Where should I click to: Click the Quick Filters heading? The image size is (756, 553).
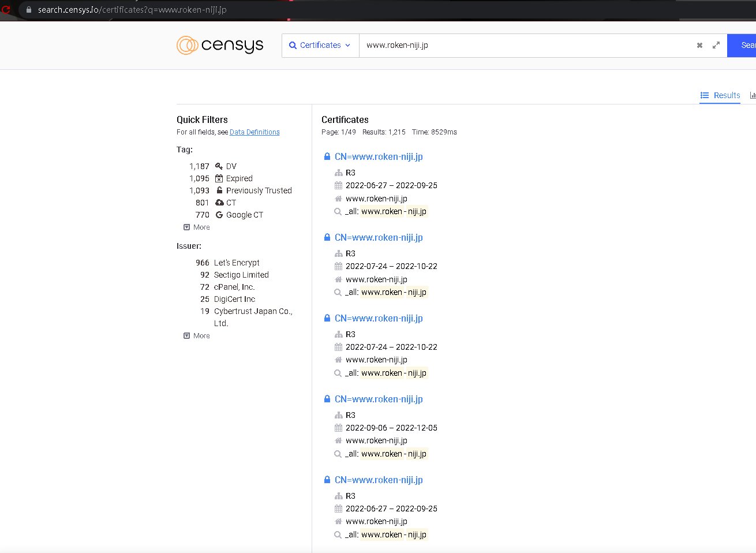tap(202, 119)
